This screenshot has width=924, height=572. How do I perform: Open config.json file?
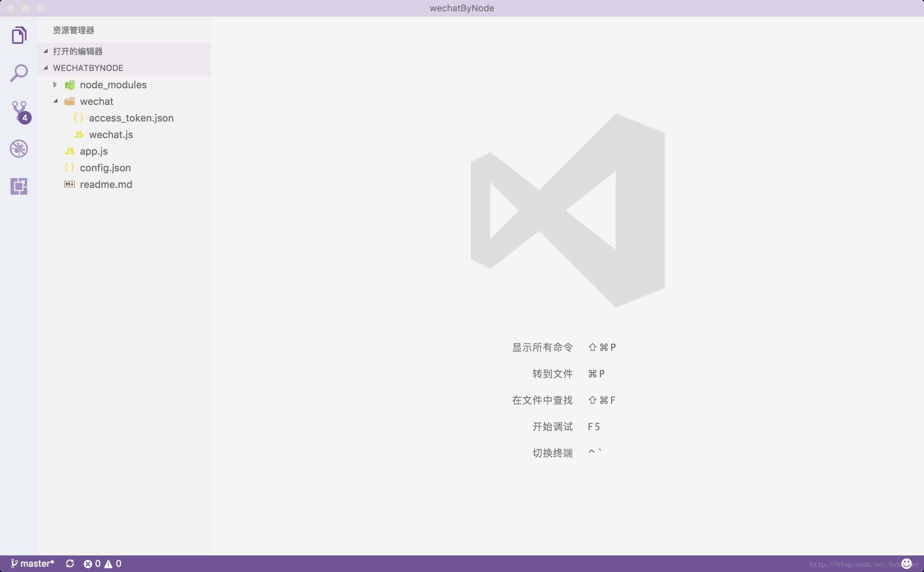124,168
